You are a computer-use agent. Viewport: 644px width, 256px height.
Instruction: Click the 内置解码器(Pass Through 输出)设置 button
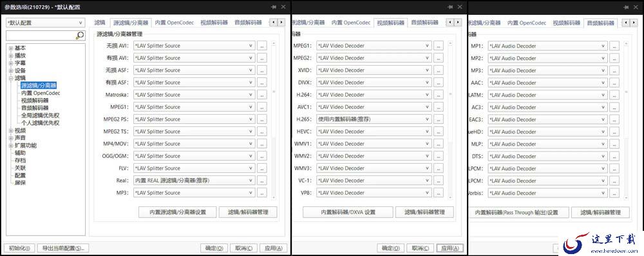pos(519,213)
